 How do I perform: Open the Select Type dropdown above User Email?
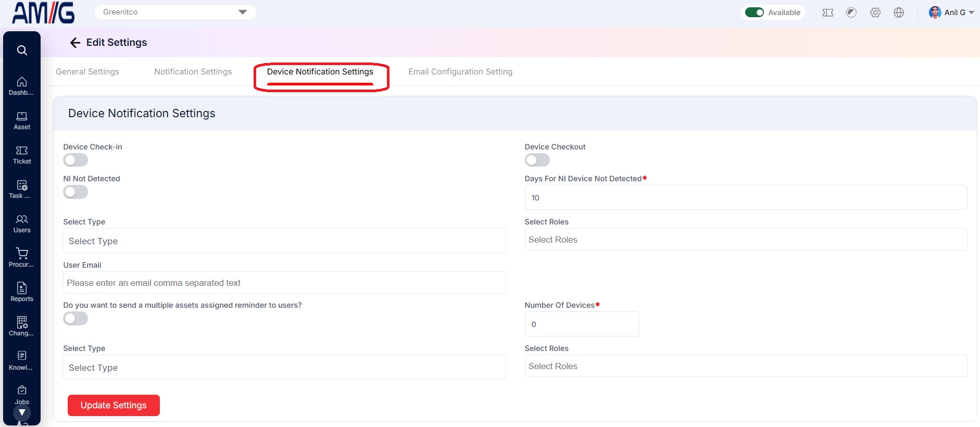pos(284,241)
